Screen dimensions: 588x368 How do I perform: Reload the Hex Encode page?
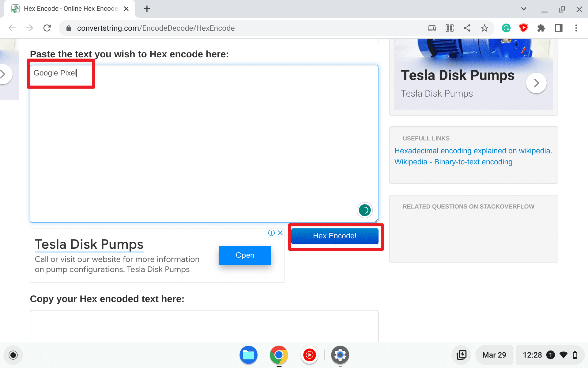tap(47, 28)
